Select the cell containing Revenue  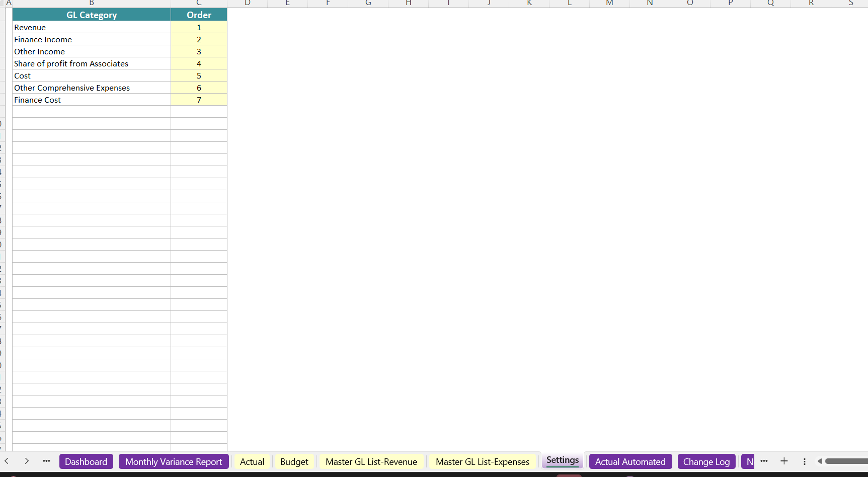pyautogui.click(x=91, y=27)
